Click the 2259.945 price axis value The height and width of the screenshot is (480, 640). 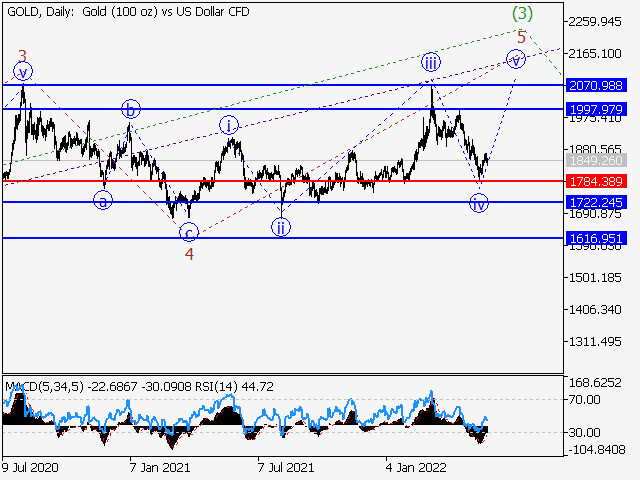[x=595, y=22]
